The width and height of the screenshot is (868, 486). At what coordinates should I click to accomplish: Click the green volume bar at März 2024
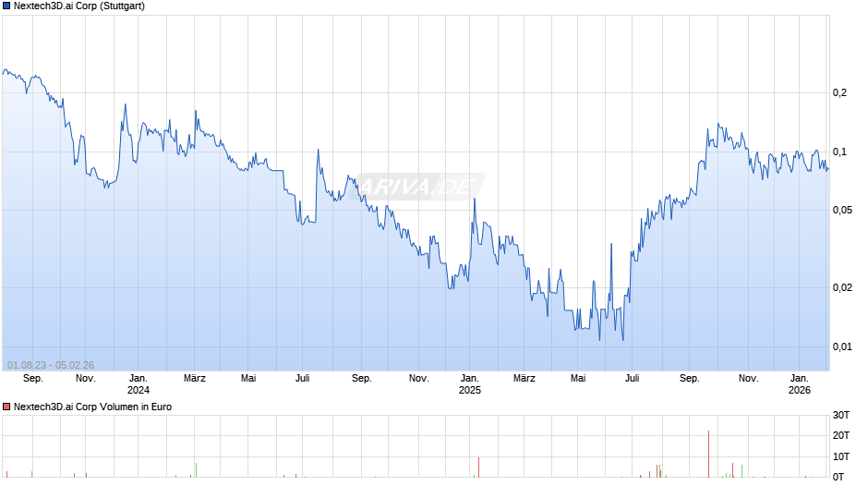tap(196, 470)
